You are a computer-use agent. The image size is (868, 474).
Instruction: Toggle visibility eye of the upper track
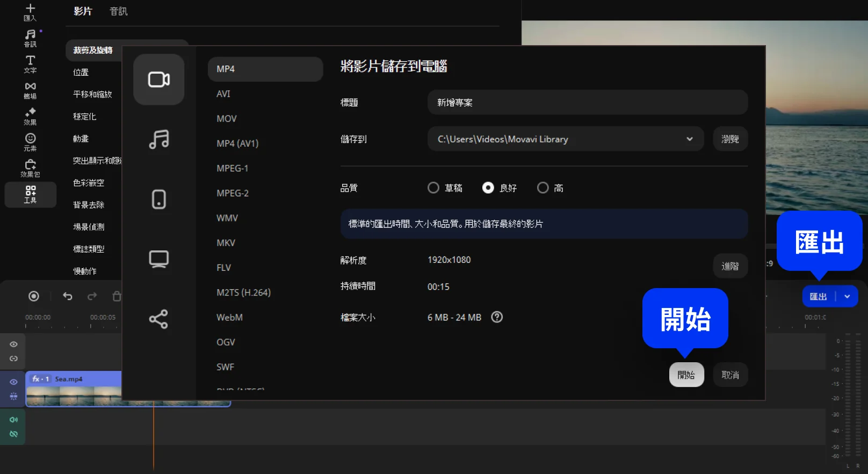click(13, 344)
